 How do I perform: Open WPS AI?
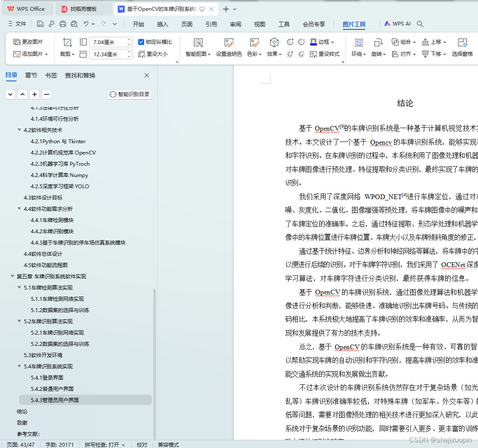(x=397, y=24)
